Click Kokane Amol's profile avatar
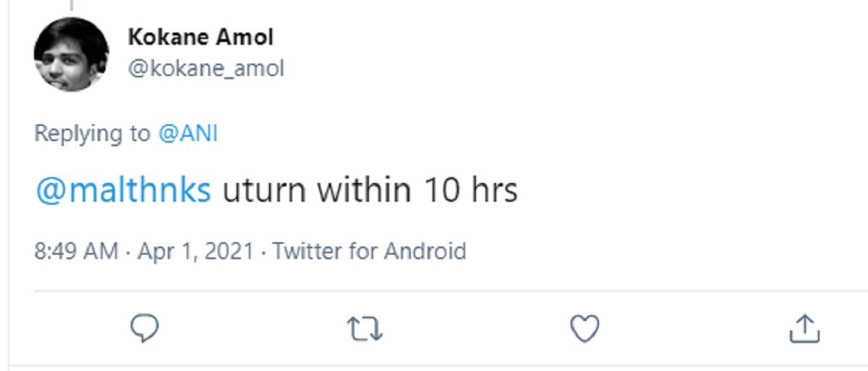 click(x=71, y=54)
